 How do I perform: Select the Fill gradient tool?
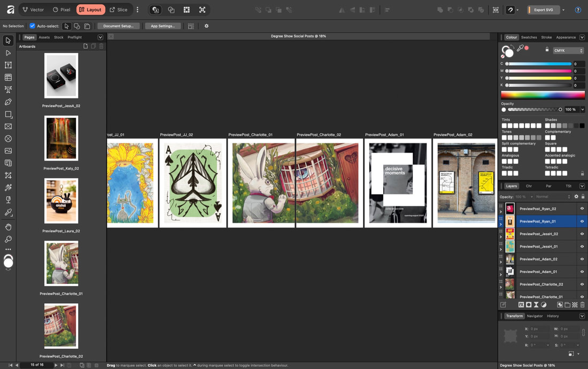(x=8, y=188)
